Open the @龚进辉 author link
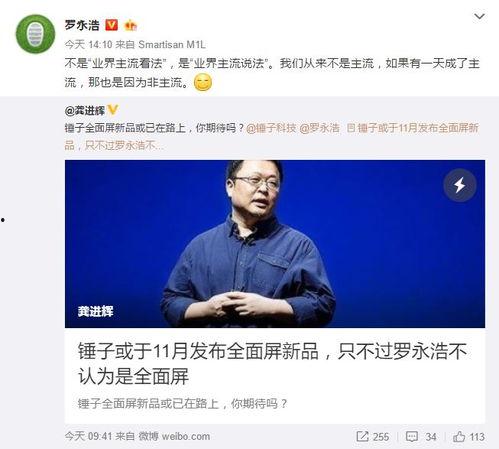Screen dimensions: 499x449 85,110
